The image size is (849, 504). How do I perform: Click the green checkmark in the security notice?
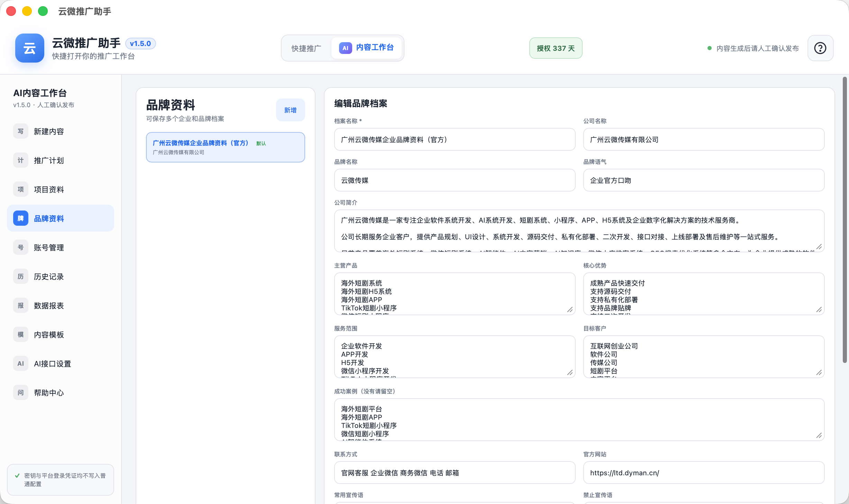[17, 476]
